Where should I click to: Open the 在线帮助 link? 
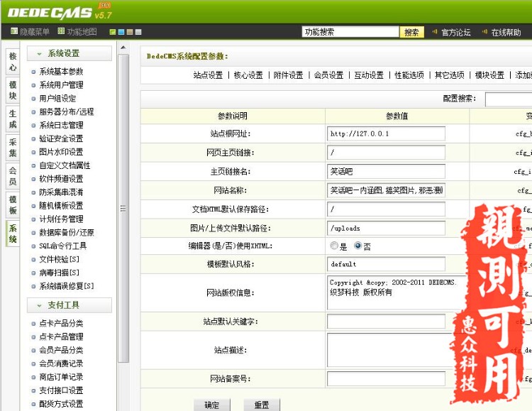(x=506, y=32)
